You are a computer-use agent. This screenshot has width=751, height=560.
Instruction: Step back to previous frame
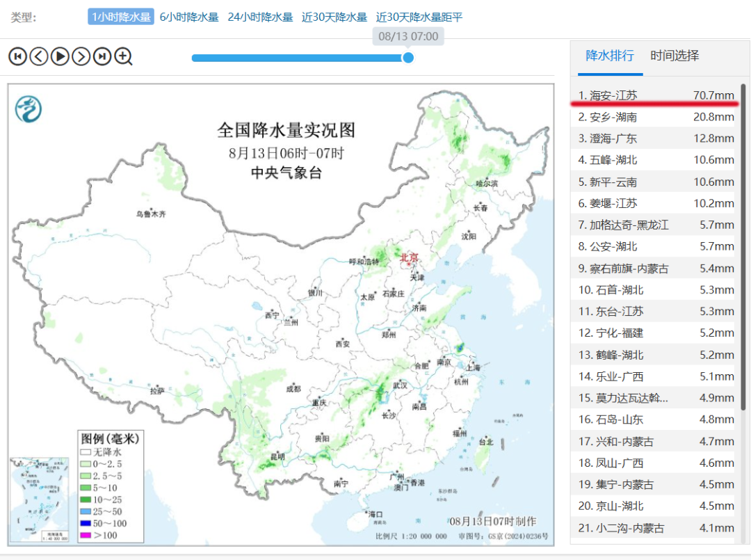tap(39, 56)
